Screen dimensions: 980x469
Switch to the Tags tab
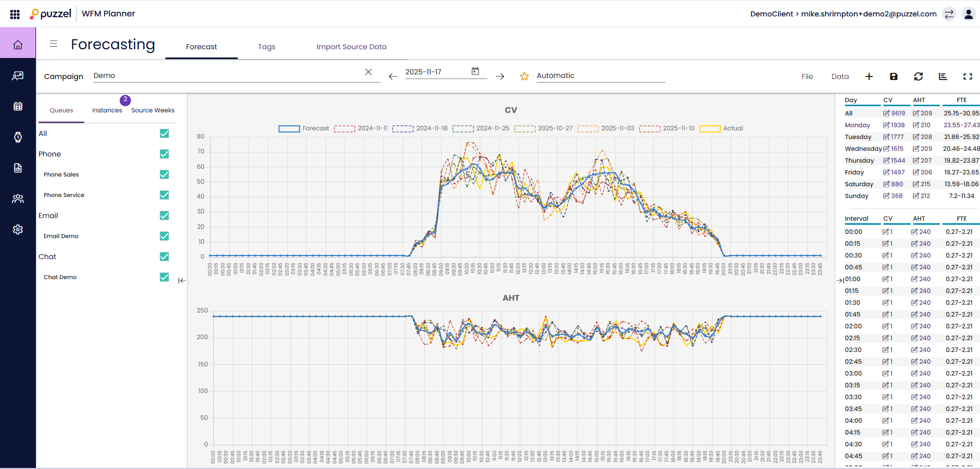point(267,47)
